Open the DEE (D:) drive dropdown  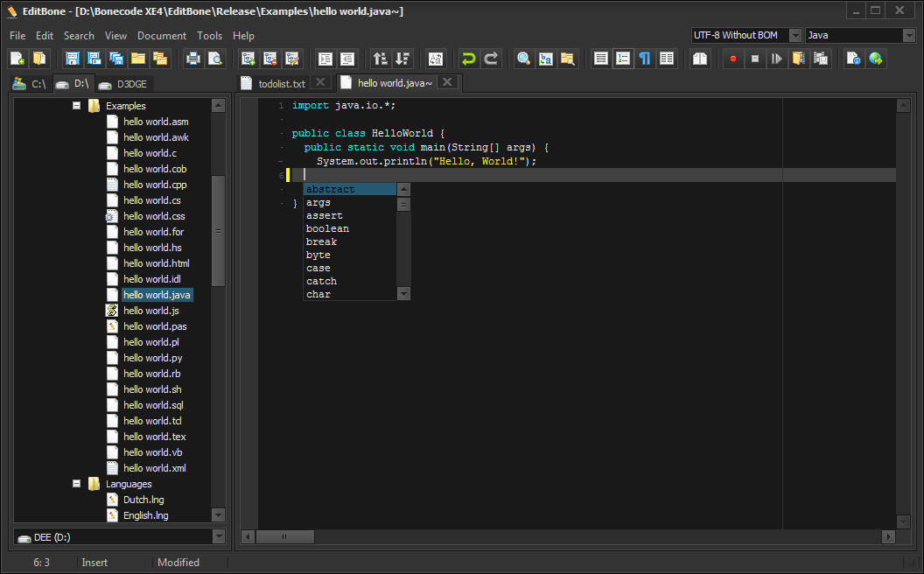point(219,537)
